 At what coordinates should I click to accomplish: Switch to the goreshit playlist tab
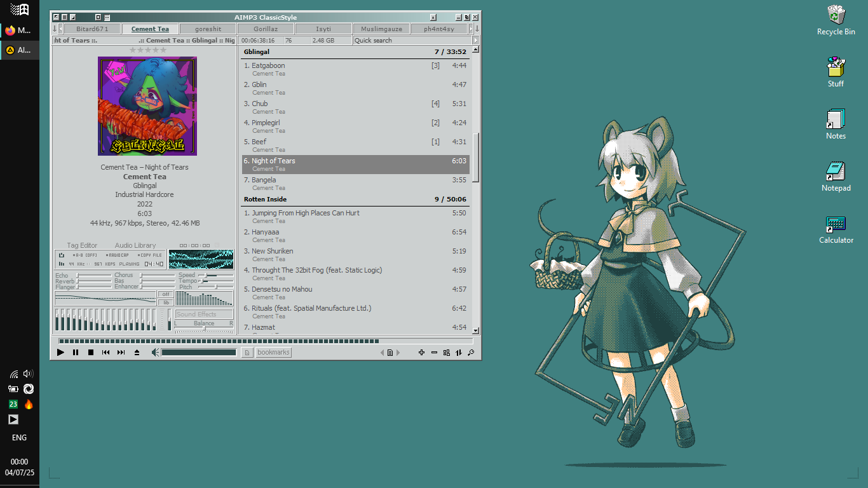click(208, 29)
